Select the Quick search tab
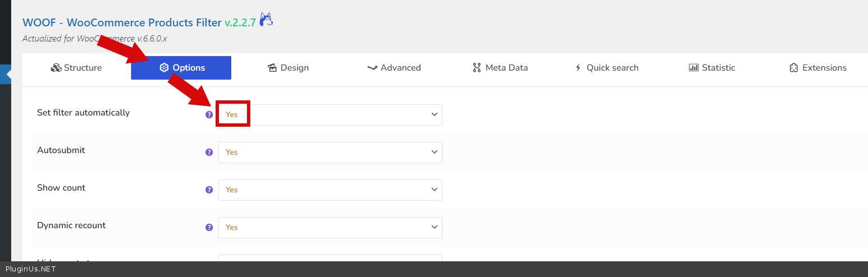This screenshot has width=868, height=277. click(606, 68)
